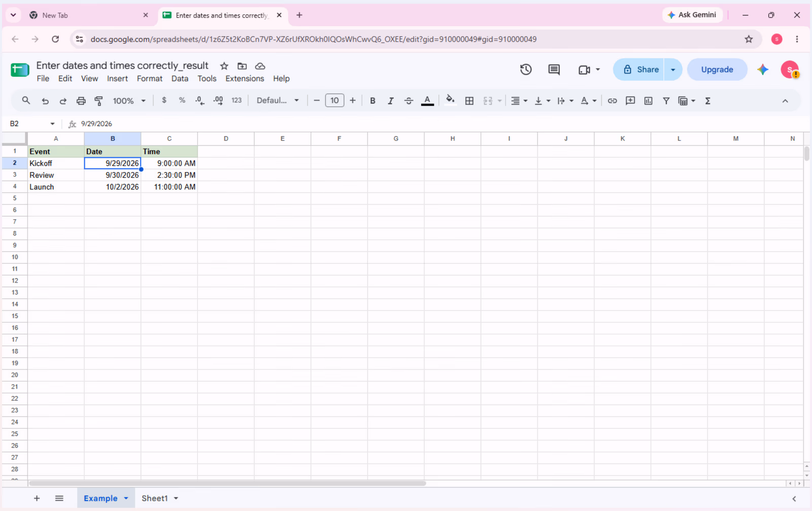812x511 pixels.
Task: Activate the paint format tool
Action: [99, 101]
